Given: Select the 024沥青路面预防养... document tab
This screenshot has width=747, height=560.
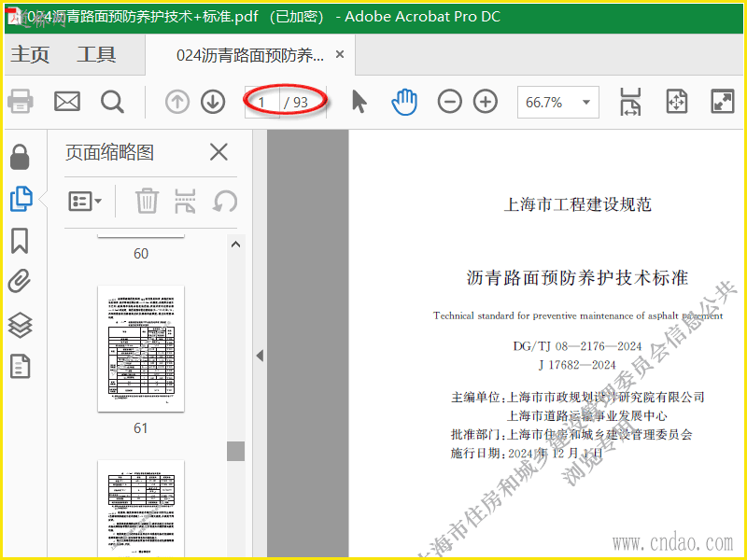Looking at the screenshot, I should click(250, 55).
